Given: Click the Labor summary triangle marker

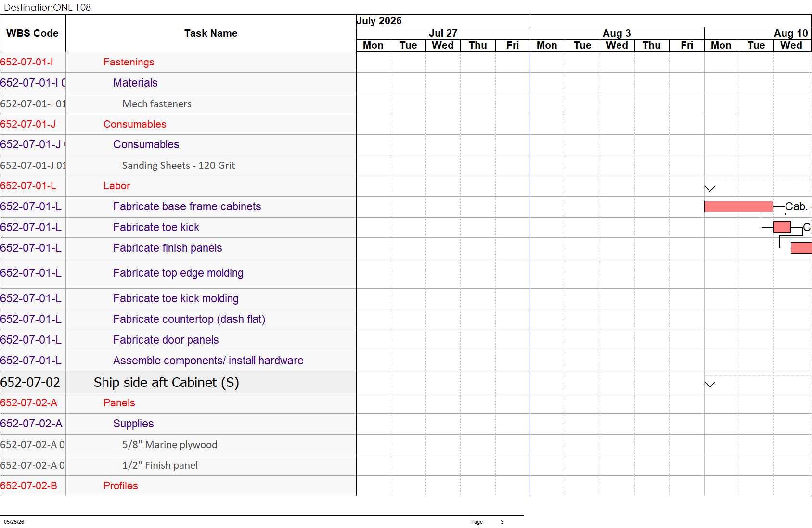Looking at the screenshot, I should (x=709, y=188).
